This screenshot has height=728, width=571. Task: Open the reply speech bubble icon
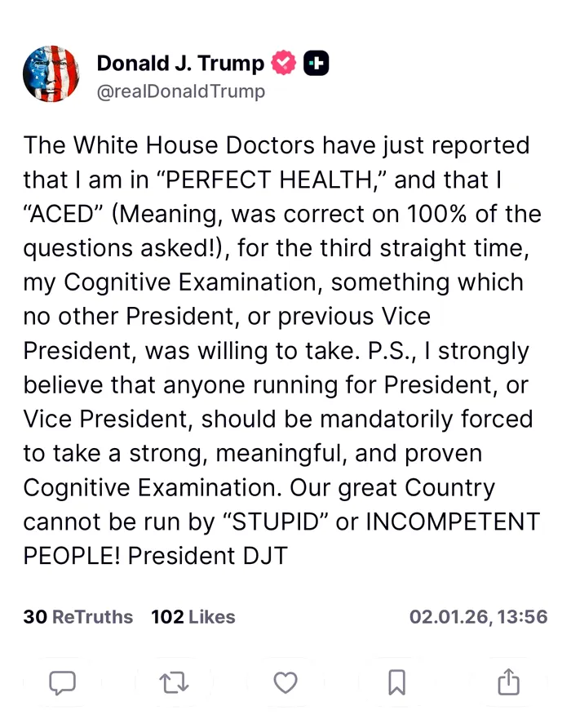click(x=62, y=682)
